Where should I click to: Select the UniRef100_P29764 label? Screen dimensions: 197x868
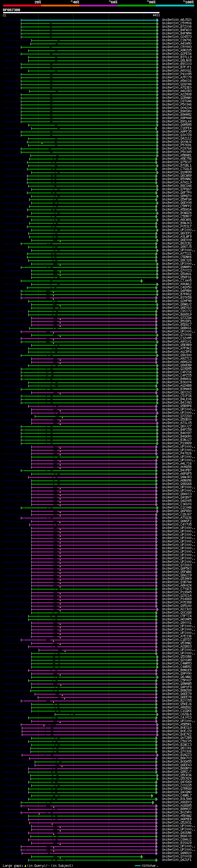click(x=177, y=149)
